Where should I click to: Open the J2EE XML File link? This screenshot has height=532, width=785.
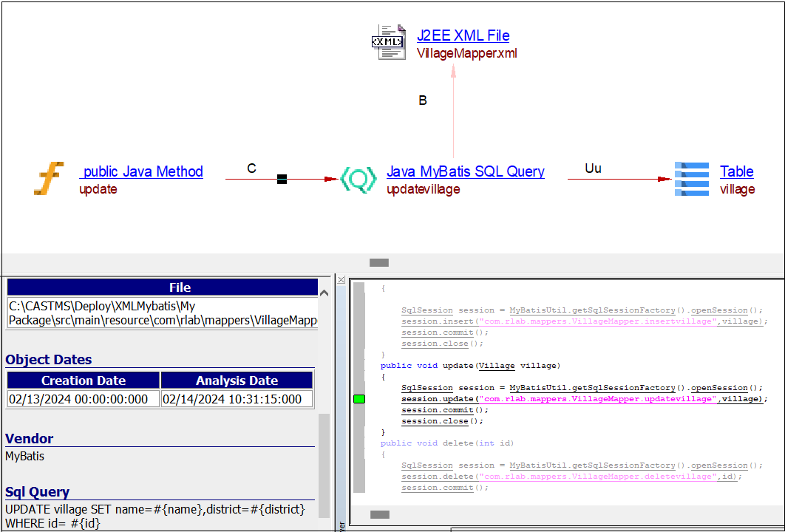463,35
